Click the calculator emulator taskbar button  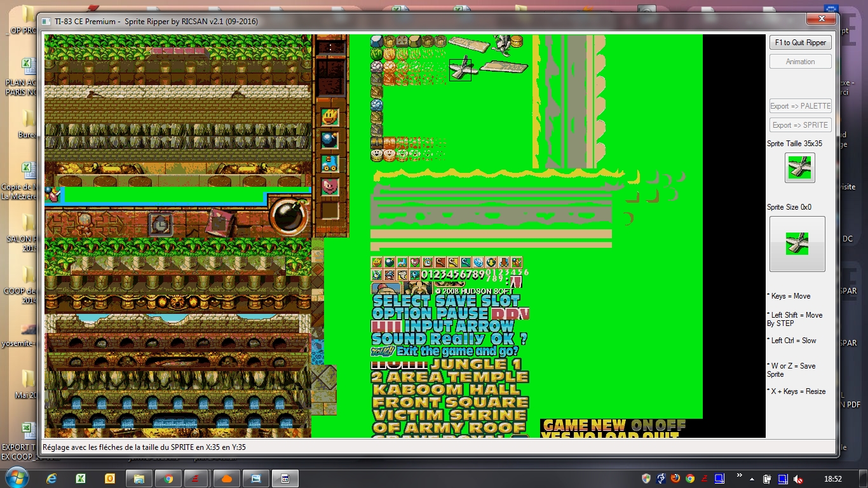pos(285,478)
